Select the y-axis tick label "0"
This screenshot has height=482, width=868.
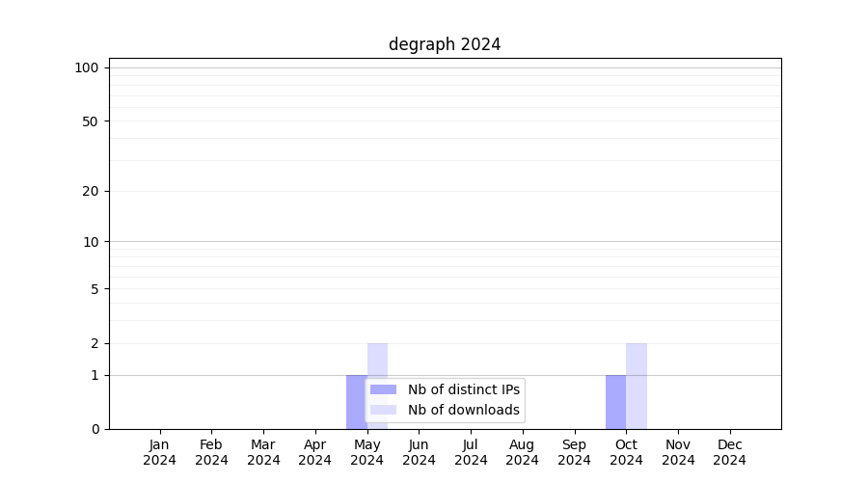pos(95,429)
